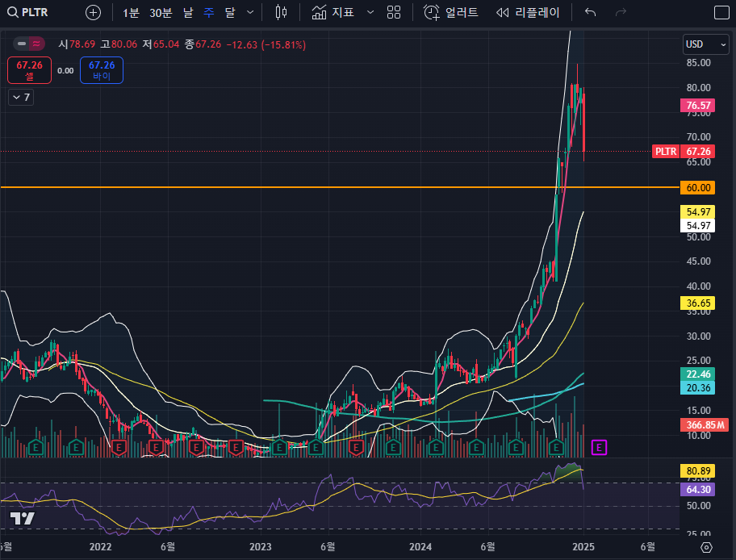Undo the last chart action
Screen dimensions: 736x560
tap(591, 12)
